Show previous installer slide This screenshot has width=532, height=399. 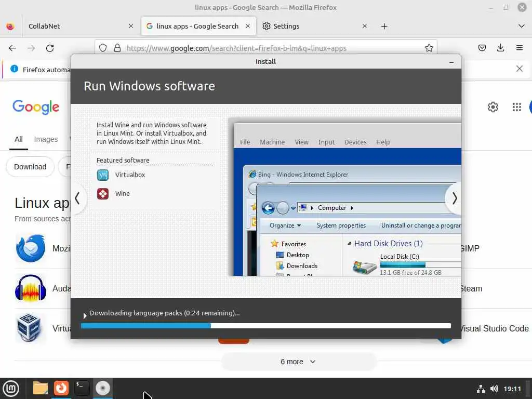point(77,198)
